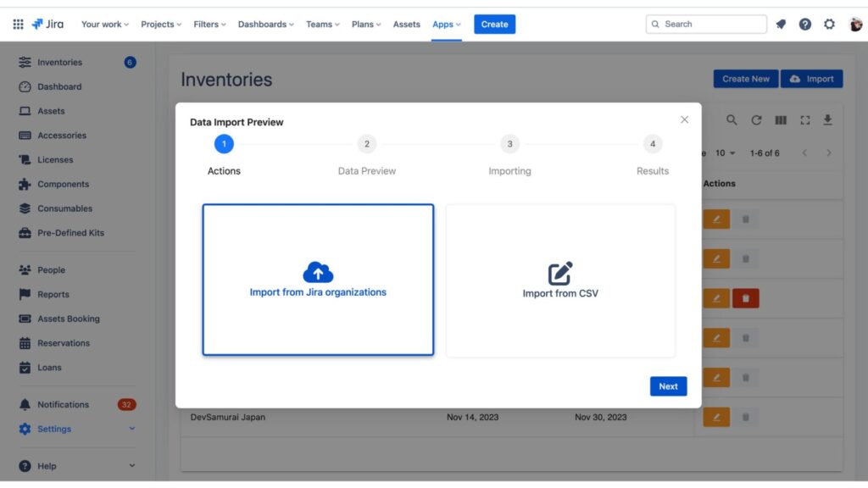Open the fullscreen expand icon near the table
868x488 pixels.
click(804, 120)
